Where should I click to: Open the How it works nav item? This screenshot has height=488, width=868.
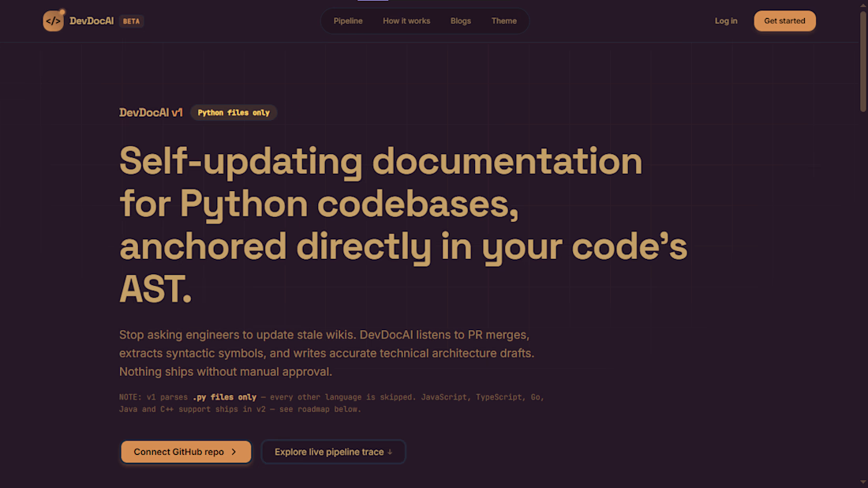406,21
